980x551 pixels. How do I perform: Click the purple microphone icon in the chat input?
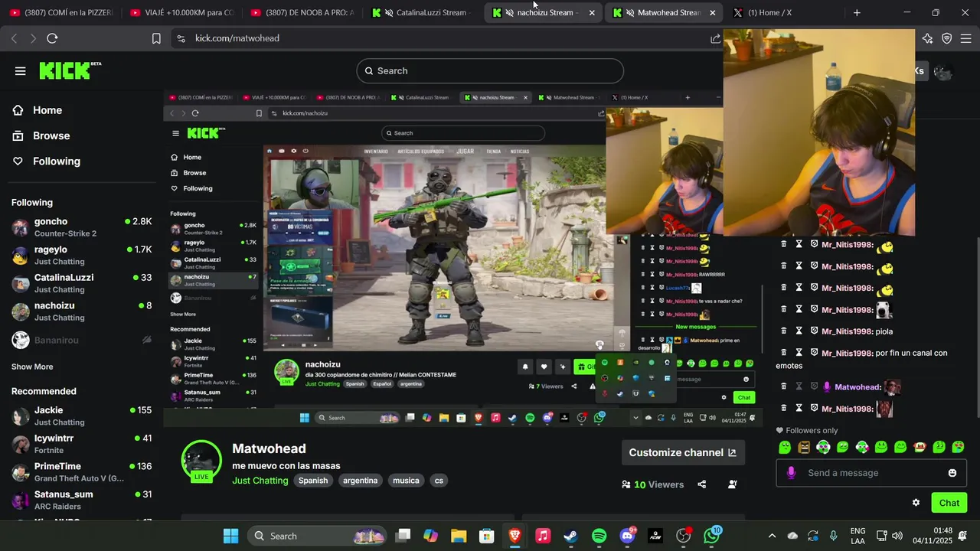click(791, 473)
